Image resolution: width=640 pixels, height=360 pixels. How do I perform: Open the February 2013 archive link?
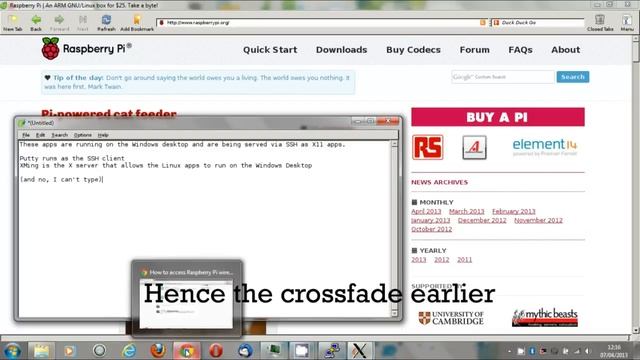513,211
